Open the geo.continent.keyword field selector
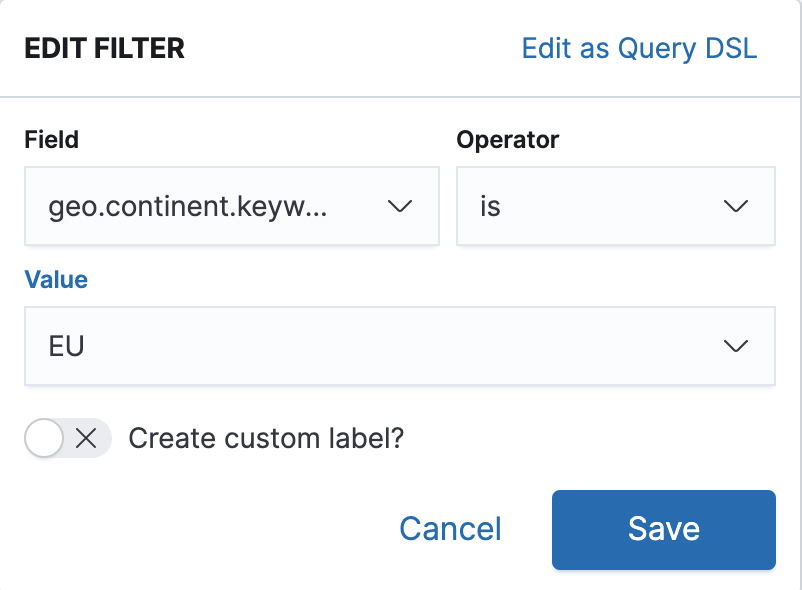This screenshot has width=802, height=590. pyautogui.click(x=200, y=206)
